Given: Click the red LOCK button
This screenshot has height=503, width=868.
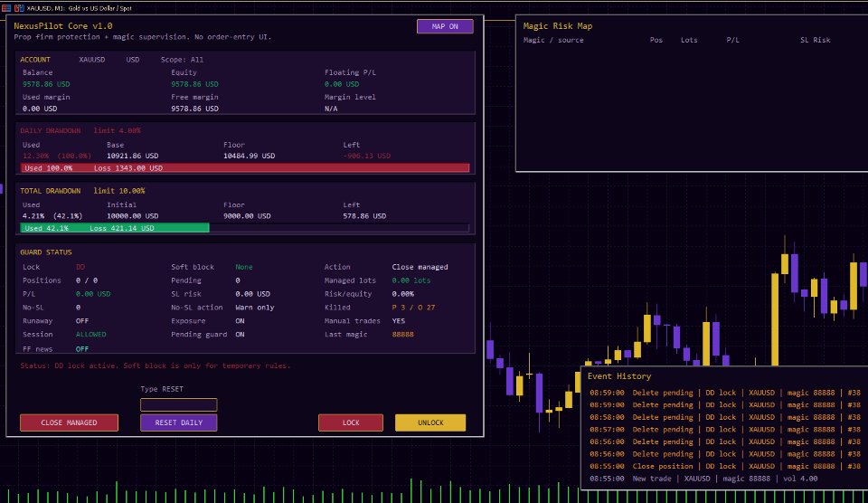Looking at the screenshot, I should (x=351, y=422).
